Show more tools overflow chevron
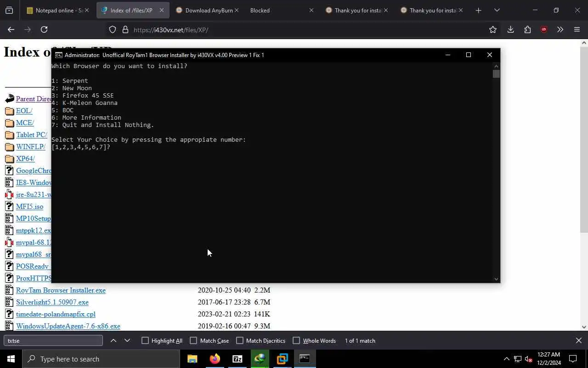The height and width of the screenshot is (368, 588). tap(560, 29)
